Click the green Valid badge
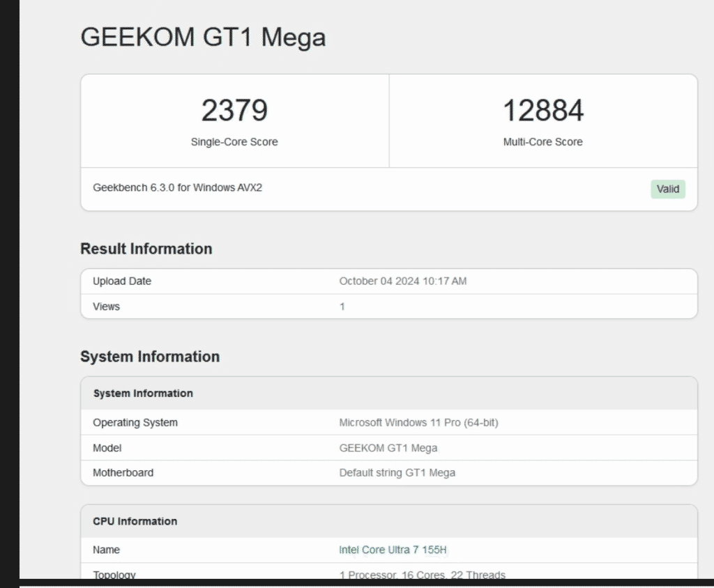The width and height of the screenshot is (714, 588). 667,189
